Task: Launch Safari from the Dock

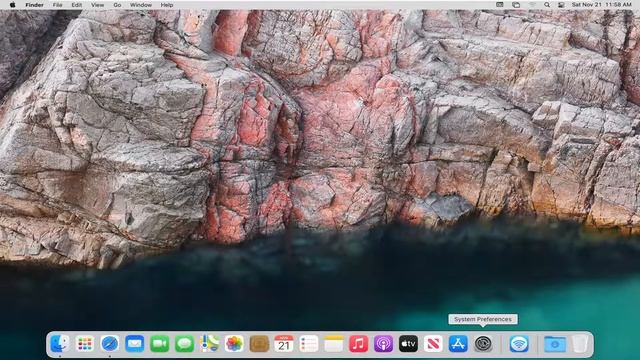Action: pyautogui.click(x=110, y=344)
